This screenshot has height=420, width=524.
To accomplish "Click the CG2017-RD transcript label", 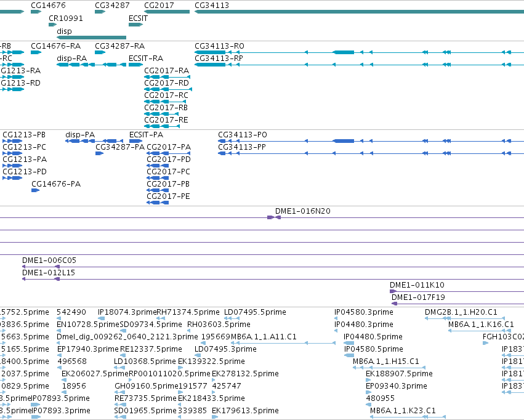I will tap(167, 83).
